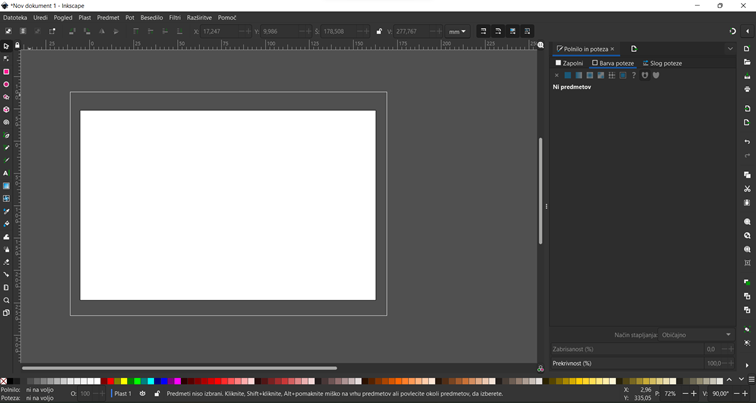Pick the yellow palette swatch

pyautogui.click(x=124, y=381)
